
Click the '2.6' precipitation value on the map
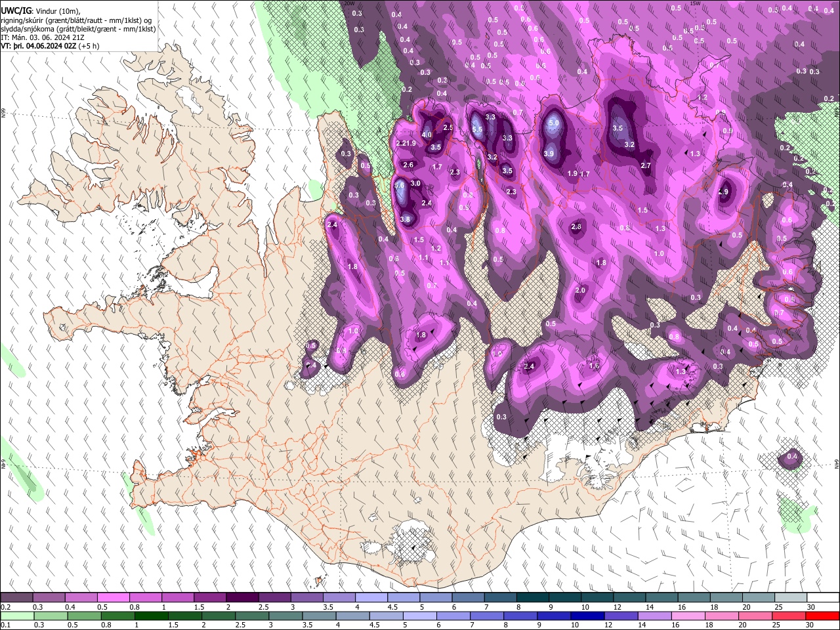[408, 165]
